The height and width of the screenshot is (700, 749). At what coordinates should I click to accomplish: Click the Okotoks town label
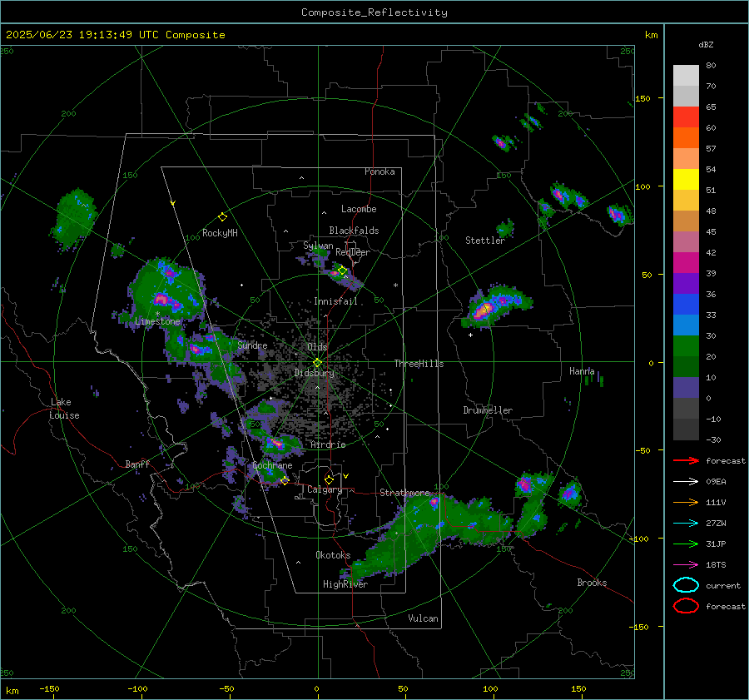[333, 555]
